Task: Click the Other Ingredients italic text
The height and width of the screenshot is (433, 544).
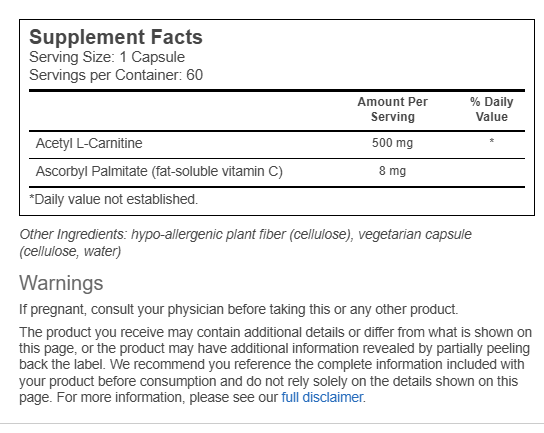Action: pos(246,243)
